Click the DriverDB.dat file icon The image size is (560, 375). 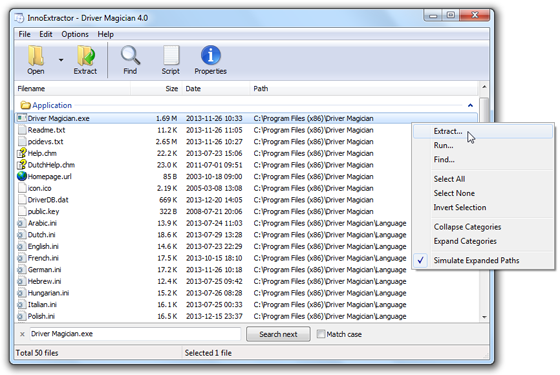(x=22, y=200)
